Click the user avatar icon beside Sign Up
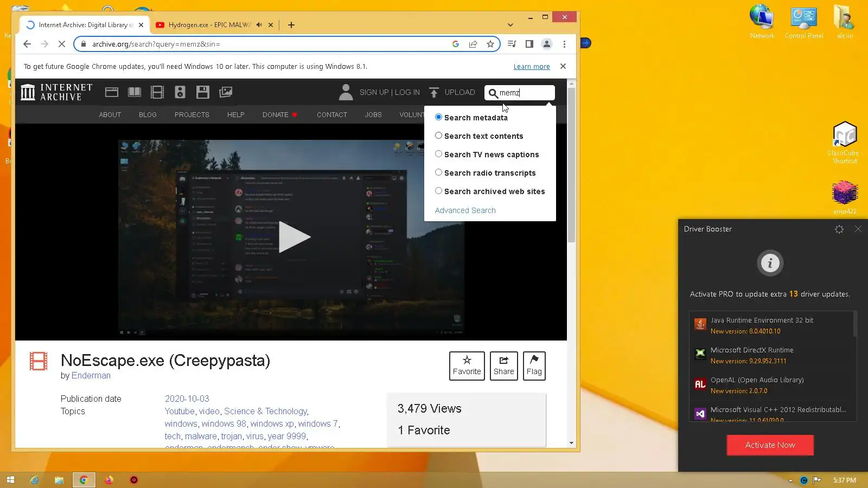Viewport: 868px width, 488px height. (x=346, y=92)
